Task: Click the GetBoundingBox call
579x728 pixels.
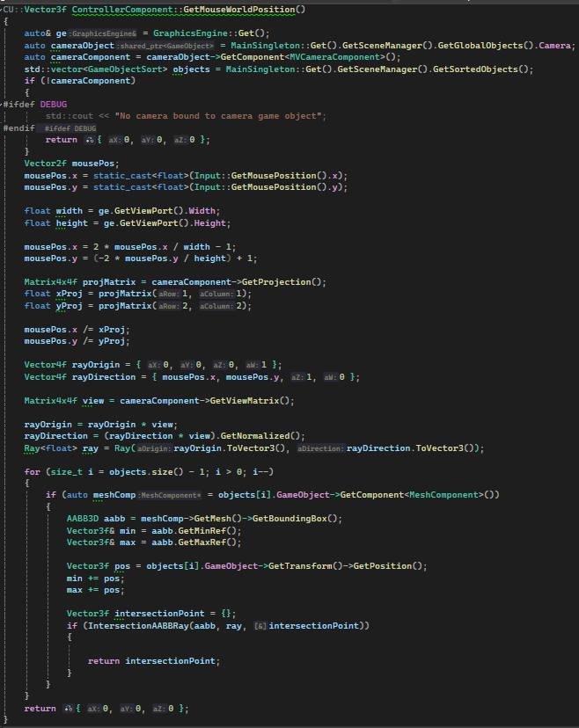Action: click(x=289, y=519)
